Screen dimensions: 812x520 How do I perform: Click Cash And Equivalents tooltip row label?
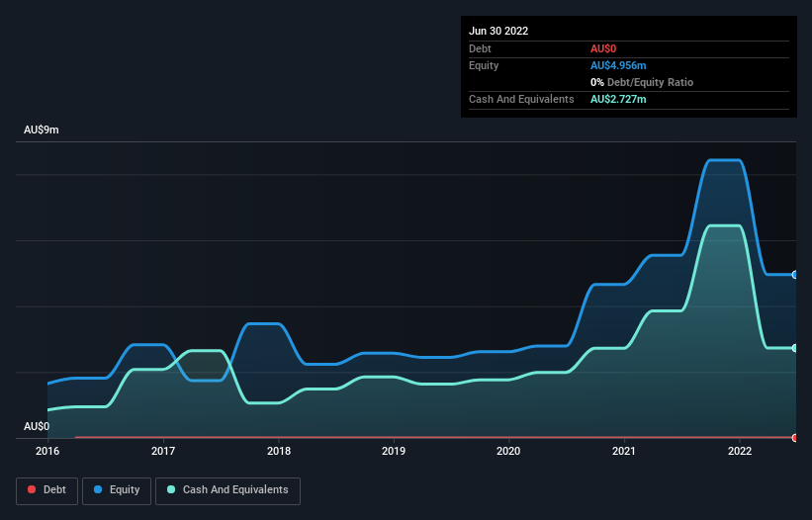point(521,99)
